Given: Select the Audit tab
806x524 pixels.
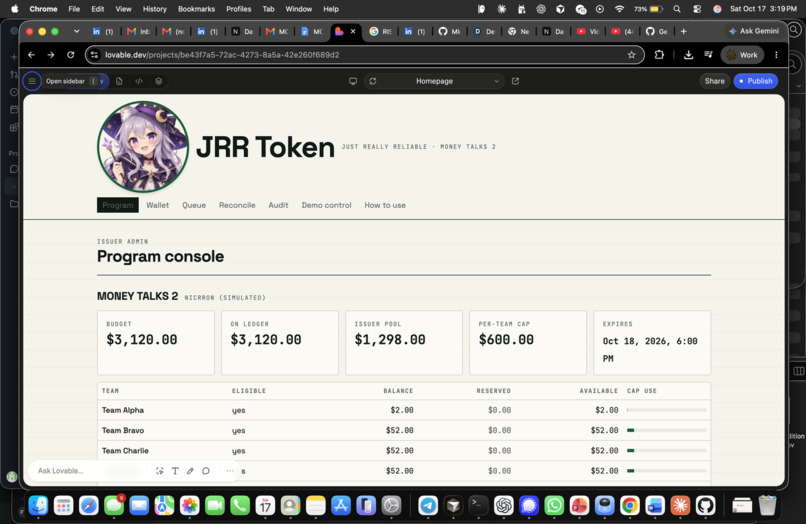Looking at the screenshot, I should [278, 205].
